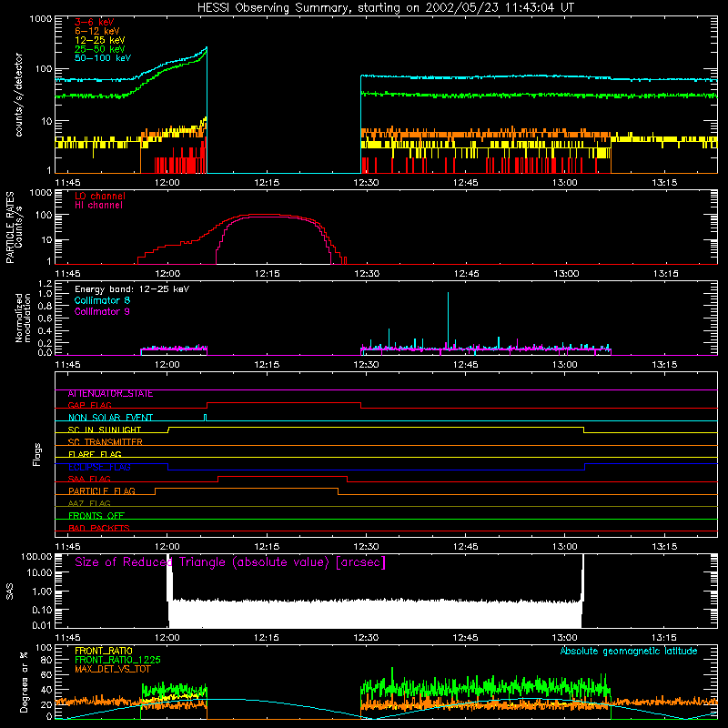
Task: Click the ATTENUATOR_STATE flag label
Action: point(110,394)
